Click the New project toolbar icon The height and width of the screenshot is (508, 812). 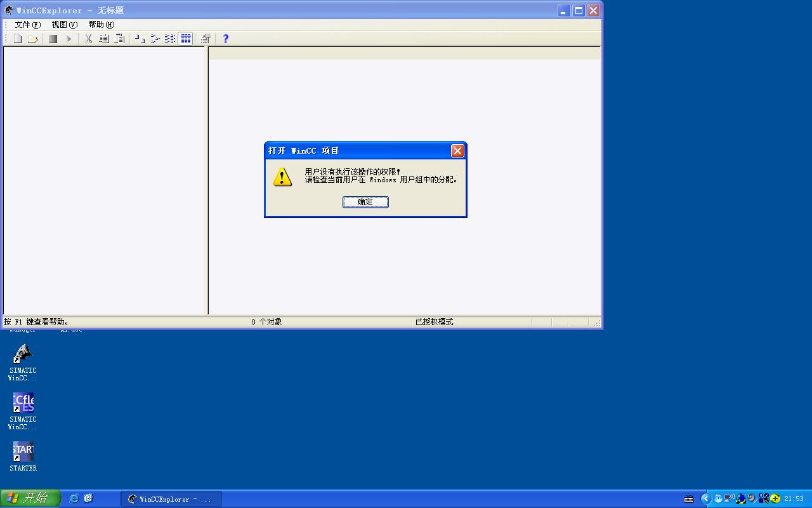tap(18, 39)
